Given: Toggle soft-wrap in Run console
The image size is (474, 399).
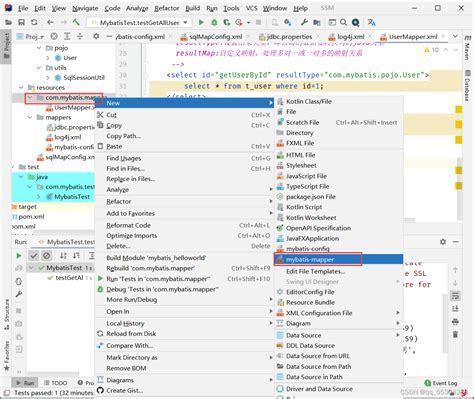Looking at the screenshot, I should coord(455,295).
